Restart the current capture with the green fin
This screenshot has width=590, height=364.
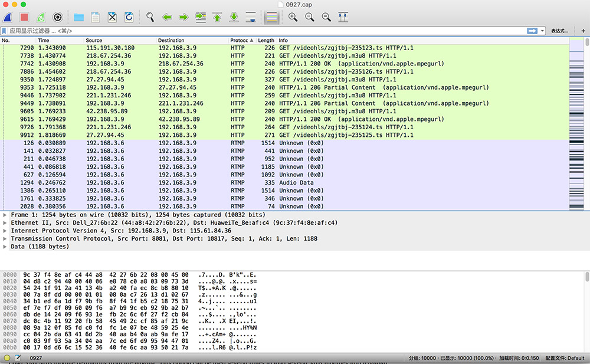pos(41,17)
